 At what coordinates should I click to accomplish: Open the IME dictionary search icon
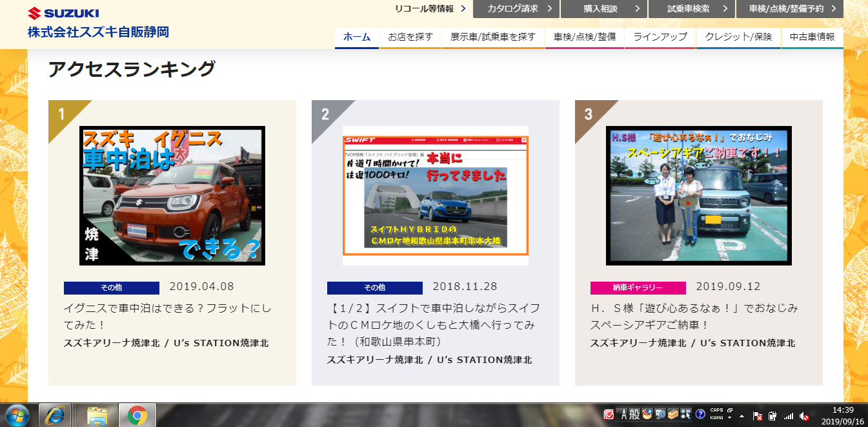point(660,414)
